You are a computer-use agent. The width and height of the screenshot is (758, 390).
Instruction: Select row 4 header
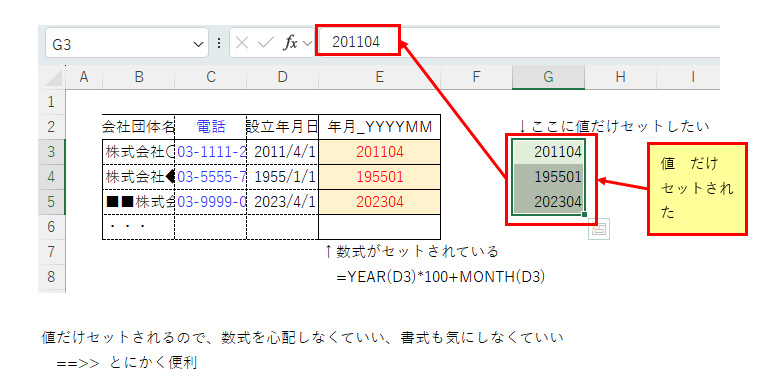tap(51, 177)
